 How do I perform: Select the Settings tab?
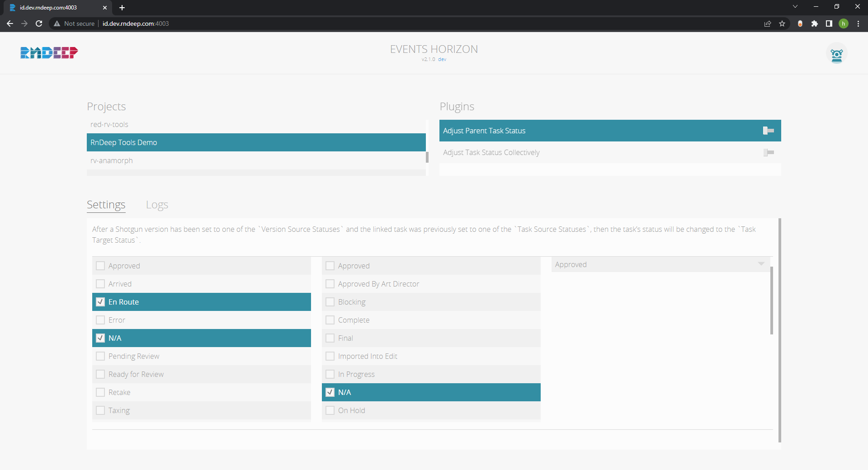point(106,205)
